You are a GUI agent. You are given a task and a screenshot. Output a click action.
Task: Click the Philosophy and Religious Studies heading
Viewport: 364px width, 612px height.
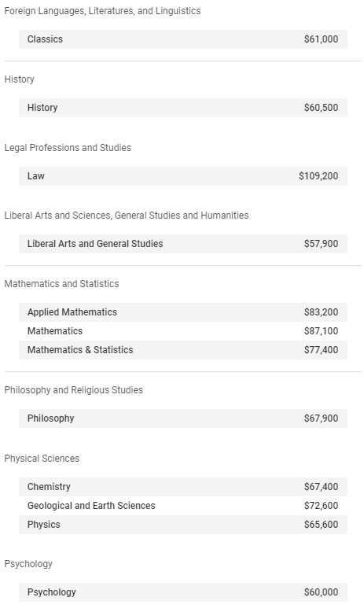[73, 390]
